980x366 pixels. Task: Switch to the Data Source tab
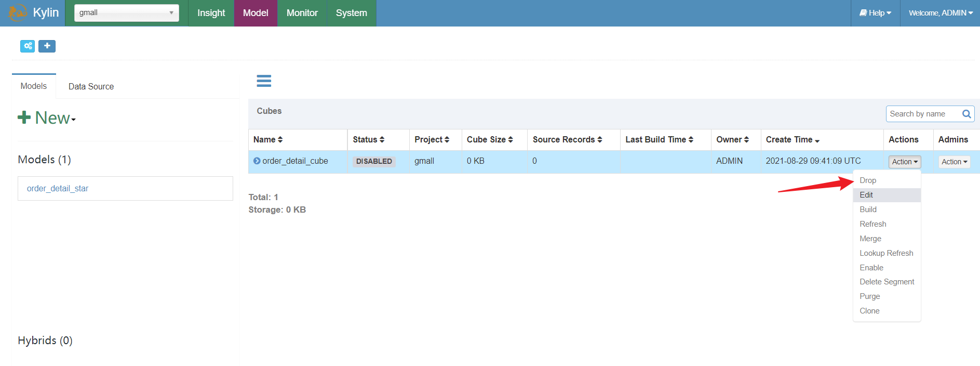[x=91, y=87]
